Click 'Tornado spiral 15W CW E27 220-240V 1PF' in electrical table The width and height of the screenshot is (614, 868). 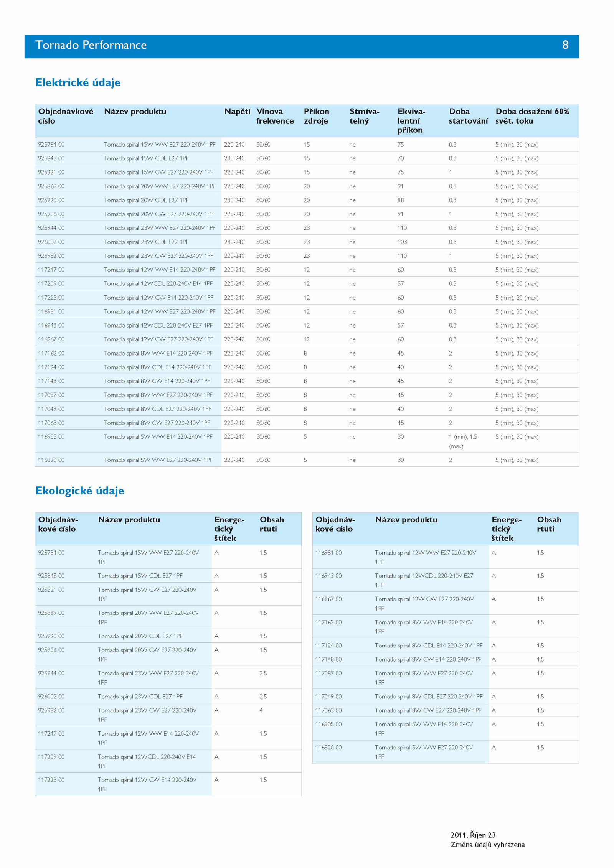158,172
